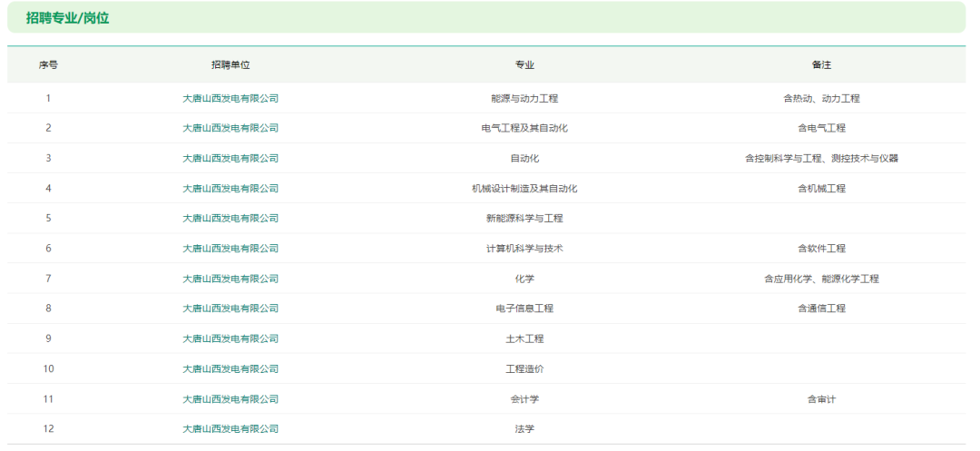This screenshot has width=980, height=451.
Task: Click company link in the 自动化 row 3
Action: (230, 158)
